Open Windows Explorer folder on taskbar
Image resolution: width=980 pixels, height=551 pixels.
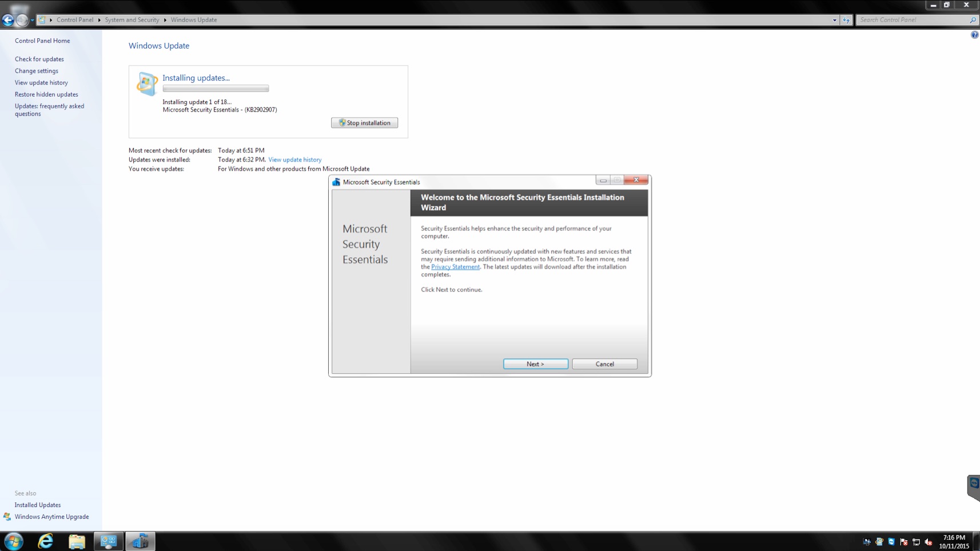[x=77, y=541]
